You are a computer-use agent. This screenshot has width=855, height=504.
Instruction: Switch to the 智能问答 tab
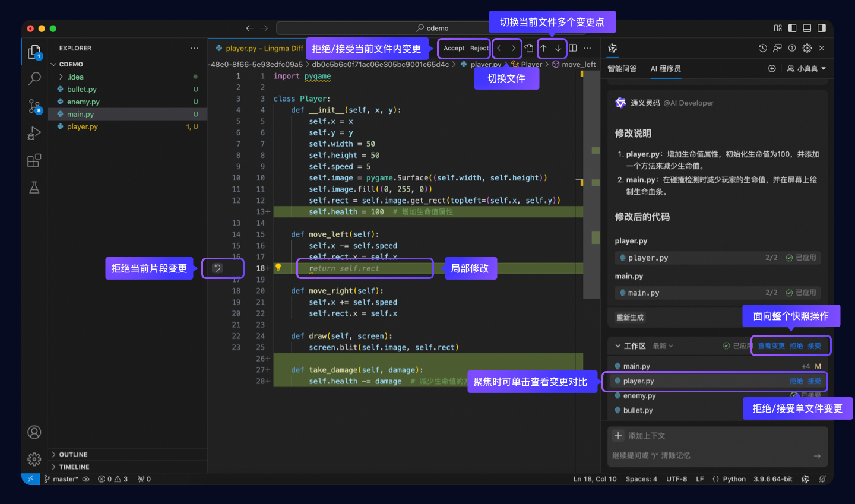coord(622,69)
